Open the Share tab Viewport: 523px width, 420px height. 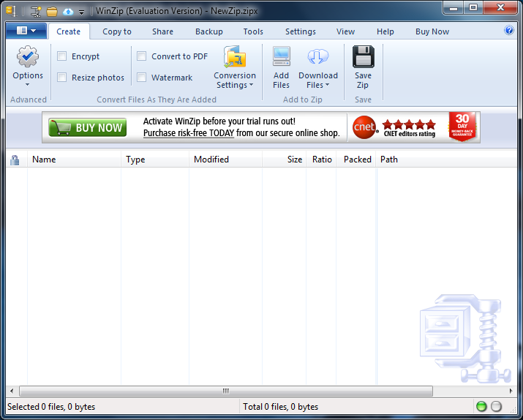162,31
